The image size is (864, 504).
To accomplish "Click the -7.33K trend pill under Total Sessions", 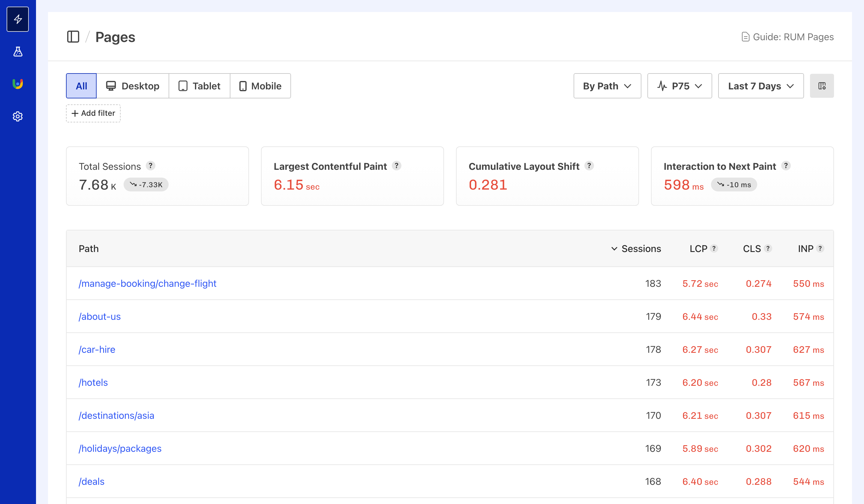I will (x=146, y=184).
